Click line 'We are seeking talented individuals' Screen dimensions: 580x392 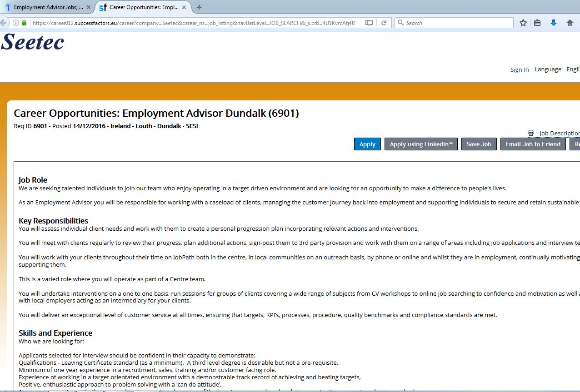262,188
